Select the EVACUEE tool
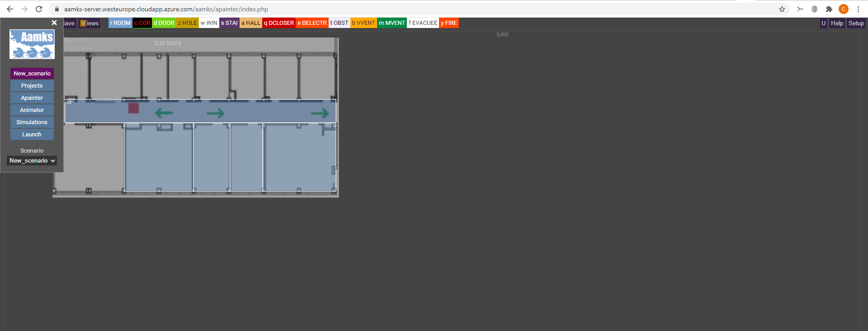The width and height of the screenshot is (868, 331). tap(423, 23)
